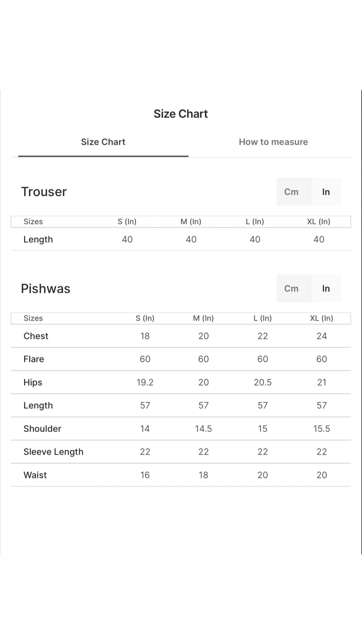
Task: Select the Size Chart tab
Action: point(103,142)
